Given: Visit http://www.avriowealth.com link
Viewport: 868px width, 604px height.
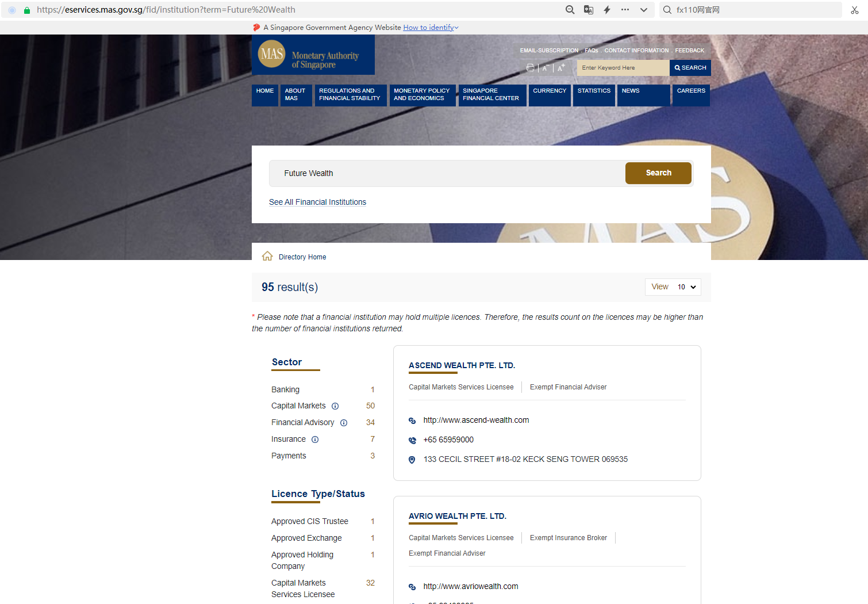Looking at the screenshot, I should (x=471, y=587).
